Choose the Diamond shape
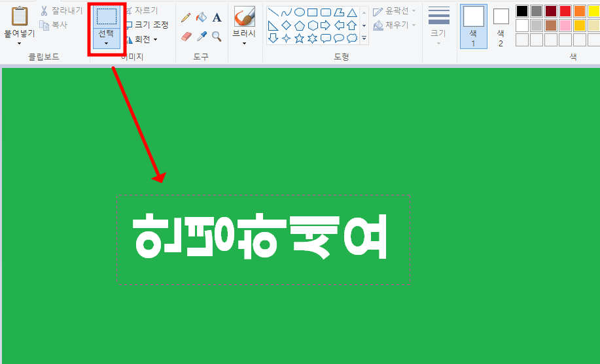The width and height of the screenshot is (600, 364). 286,25
